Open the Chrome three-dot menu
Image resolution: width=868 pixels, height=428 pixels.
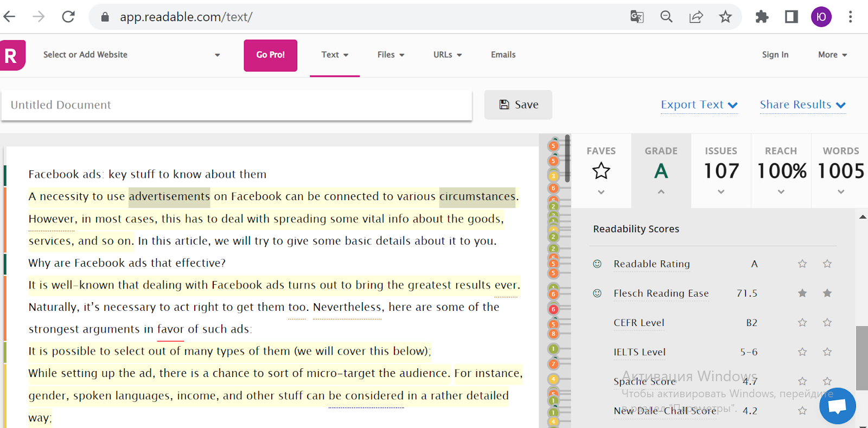pos(850,17)
